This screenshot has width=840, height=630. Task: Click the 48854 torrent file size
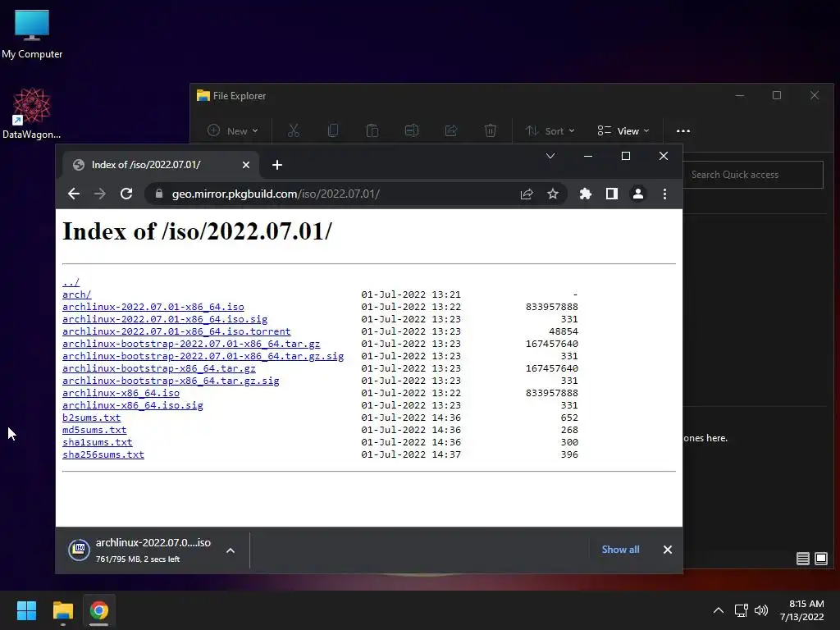[564, 331]
